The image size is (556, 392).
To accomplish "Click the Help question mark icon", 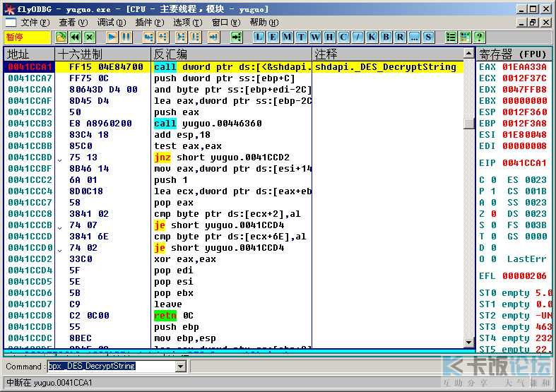I will tap(480, 37).
